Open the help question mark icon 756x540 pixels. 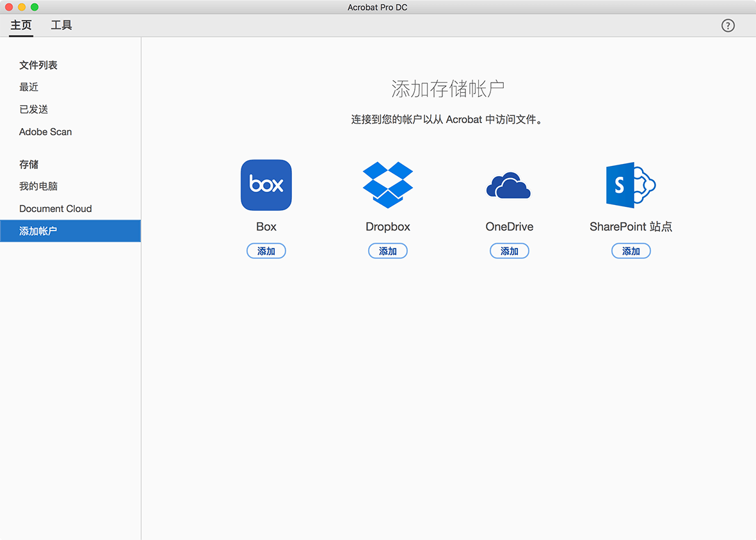728,26
